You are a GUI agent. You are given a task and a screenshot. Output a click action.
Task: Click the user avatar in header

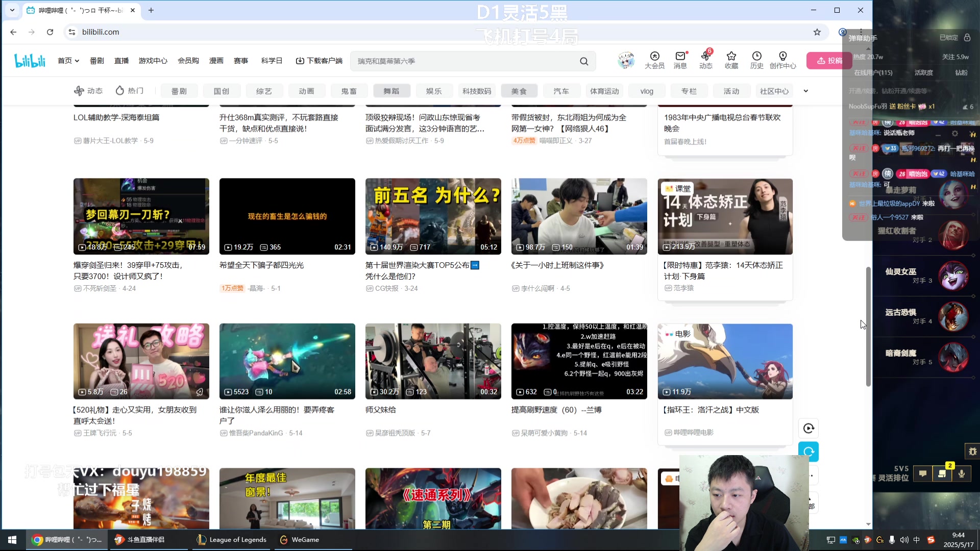[626, 60]
